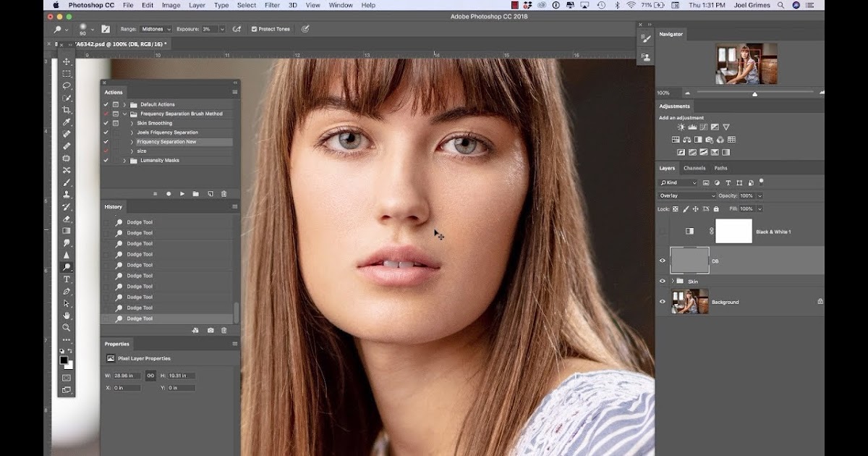Select the Quick Selection tool
The image size is (868, 456).
click(67, 98)
